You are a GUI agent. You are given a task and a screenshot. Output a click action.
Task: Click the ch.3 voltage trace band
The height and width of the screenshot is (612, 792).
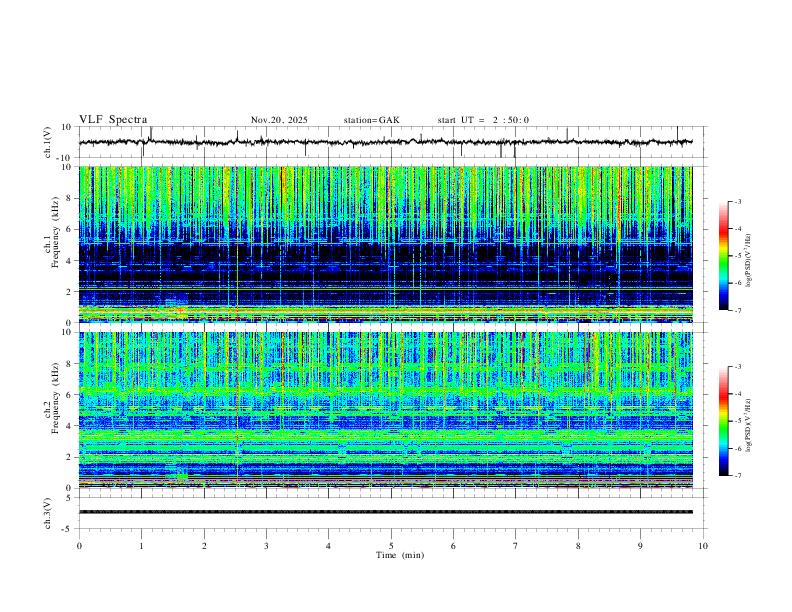(386, 512)
